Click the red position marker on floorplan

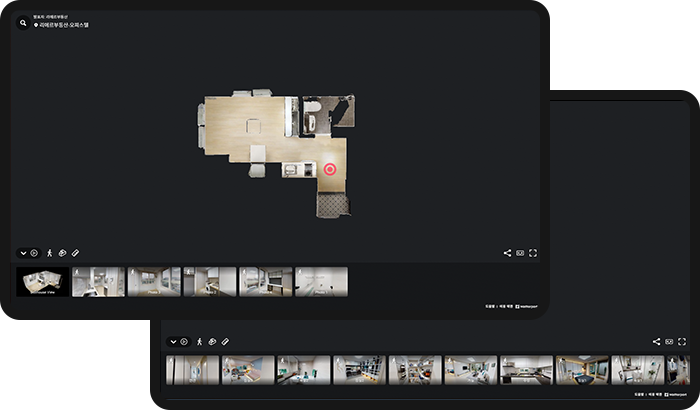pyautogui.click(x=330, y=169)
